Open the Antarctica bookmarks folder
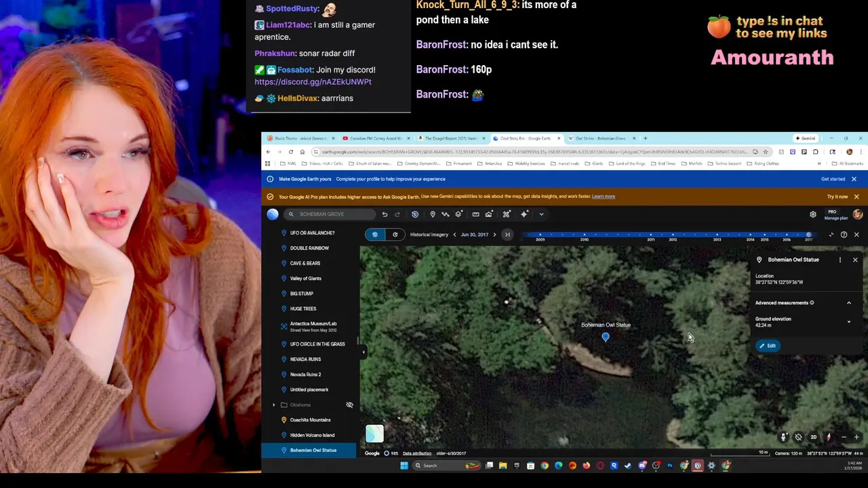The image size is (868, 488). click(x=489, y=163)
